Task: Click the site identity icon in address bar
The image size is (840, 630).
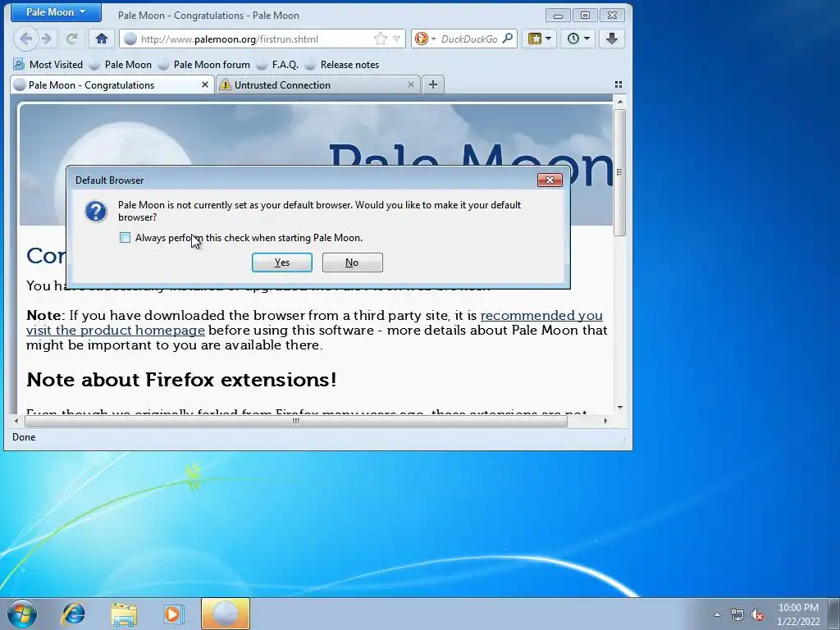Action: click(130, 39)
